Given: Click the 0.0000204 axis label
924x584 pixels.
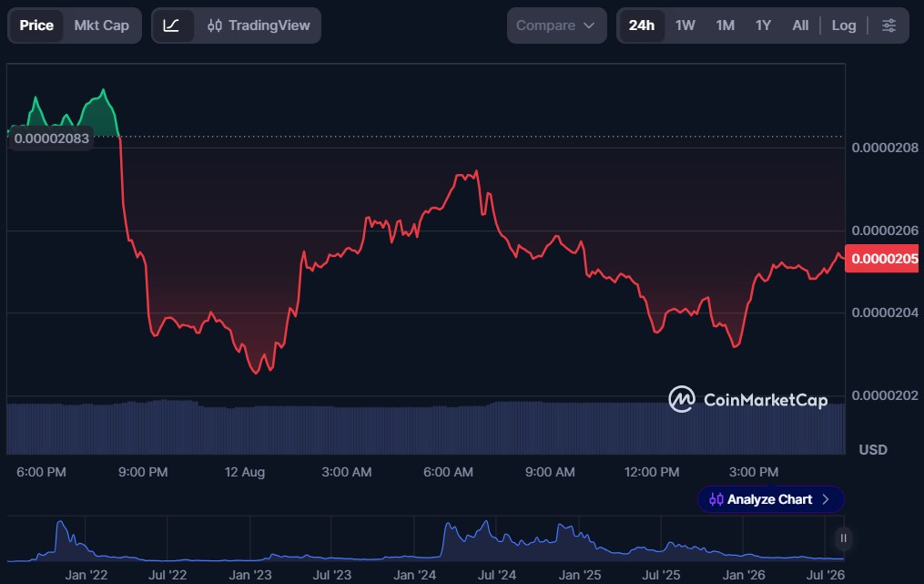Looking at the screenshot, I should point(885,312).
